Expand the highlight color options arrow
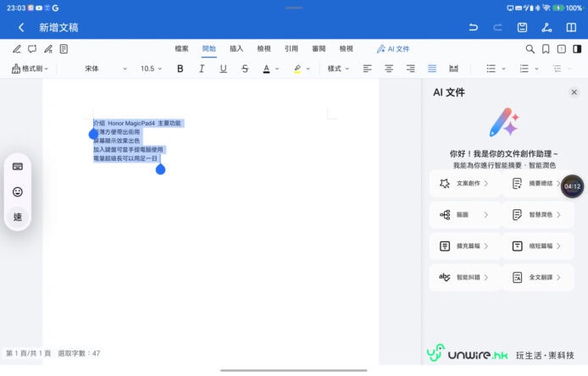 point(308,69)
